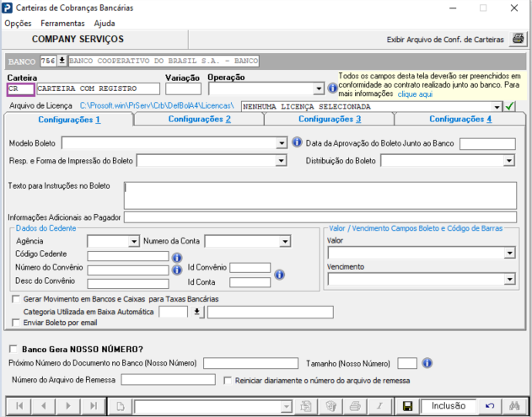532x417 pixels.
Task: Click the binoculars search icon
Action: click(x=514, y=406)
